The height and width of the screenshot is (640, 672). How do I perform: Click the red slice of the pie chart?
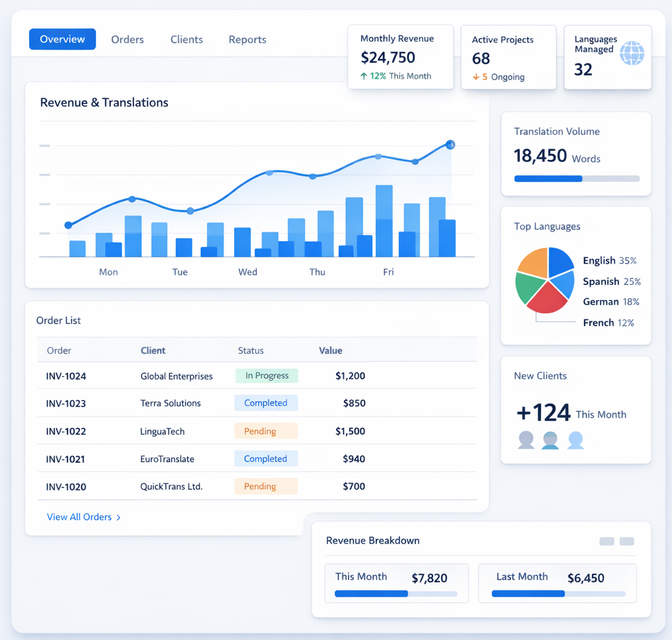[x=546, y=298]
